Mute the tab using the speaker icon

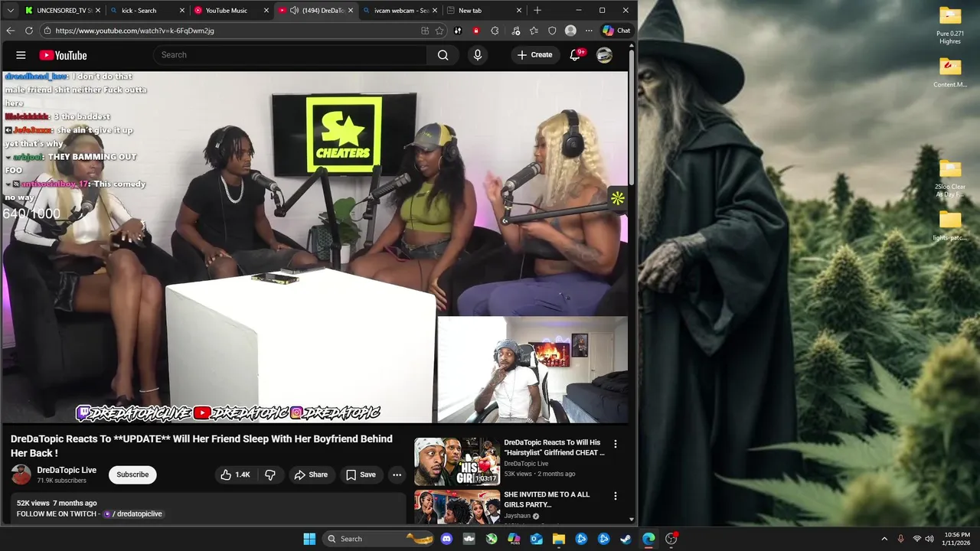click(x=294, y=11)
